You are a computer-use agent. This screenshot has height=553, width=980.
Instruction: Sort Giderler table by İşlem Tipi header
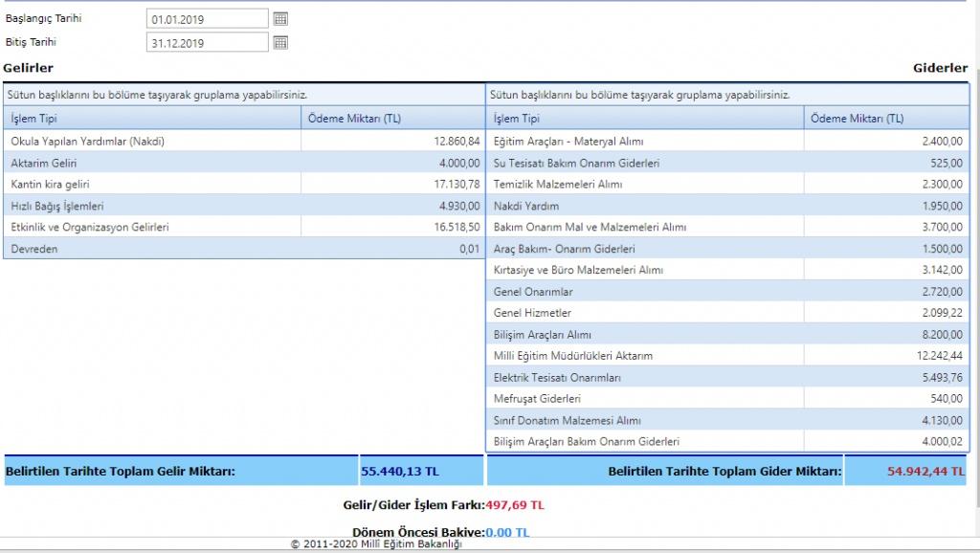[645, 118]
